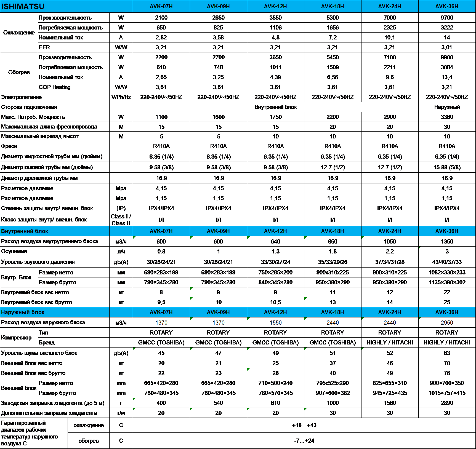Select the indoor airflow value 850
The height and width of the screenshot is (449, 476).
click(x=333, y=242)
